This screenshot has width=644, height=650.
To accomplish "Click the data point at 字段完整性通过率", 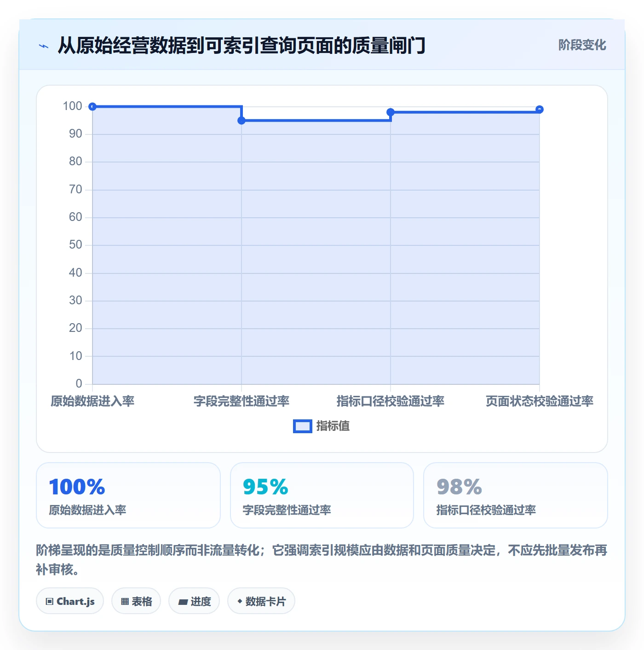I will (x=241, y=121).
